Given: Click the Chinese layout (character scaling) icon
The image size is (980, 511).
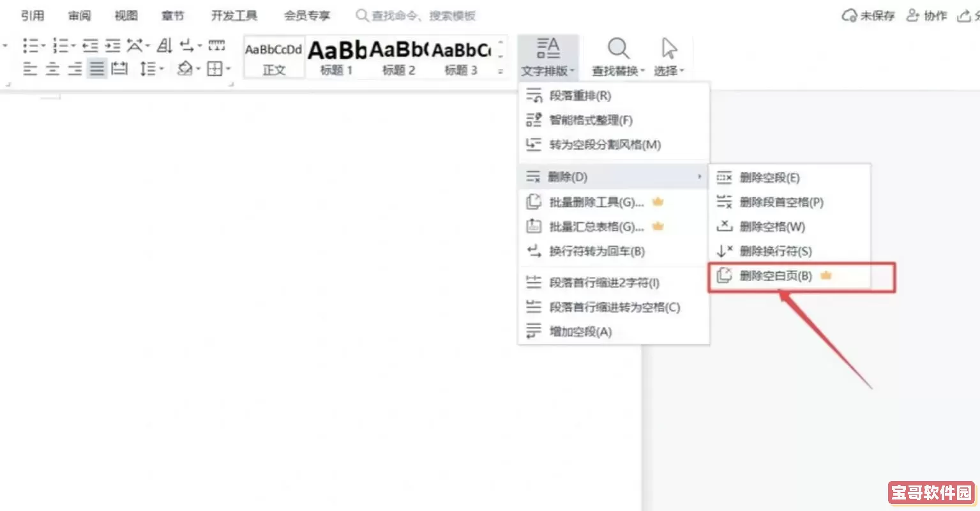Looking at the screenshot, I should click(x=135, y=45).
